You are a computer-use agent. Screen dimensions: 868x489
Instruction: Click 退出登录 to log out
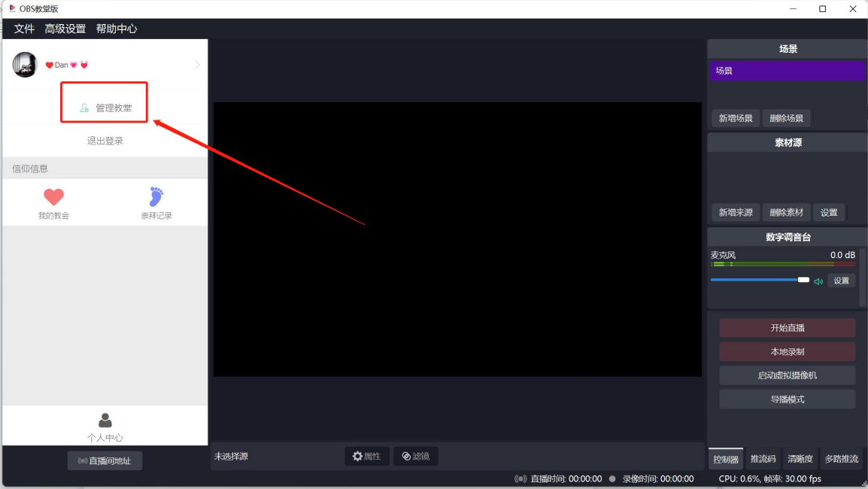(x=105, y=141)
